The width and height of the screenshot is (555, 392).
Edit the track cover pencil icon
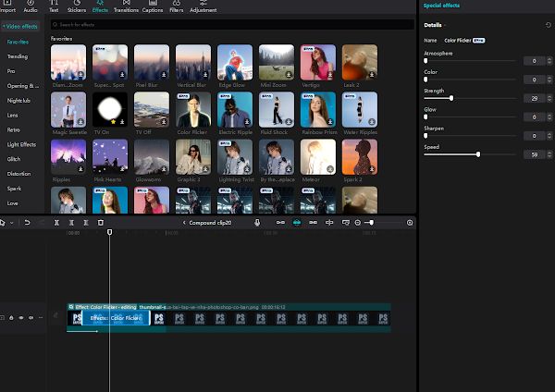click(x=55, y=315)
